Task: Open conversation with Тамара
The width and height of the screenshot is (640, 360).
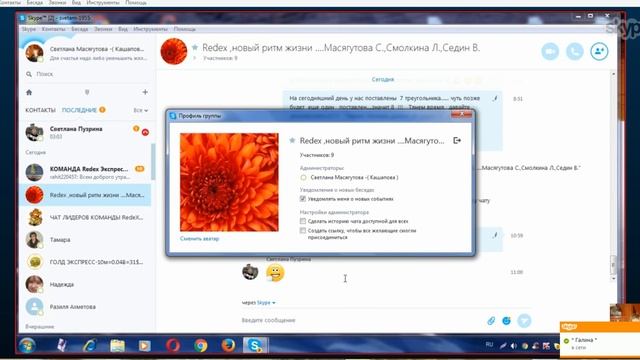Action: point(84,240)
